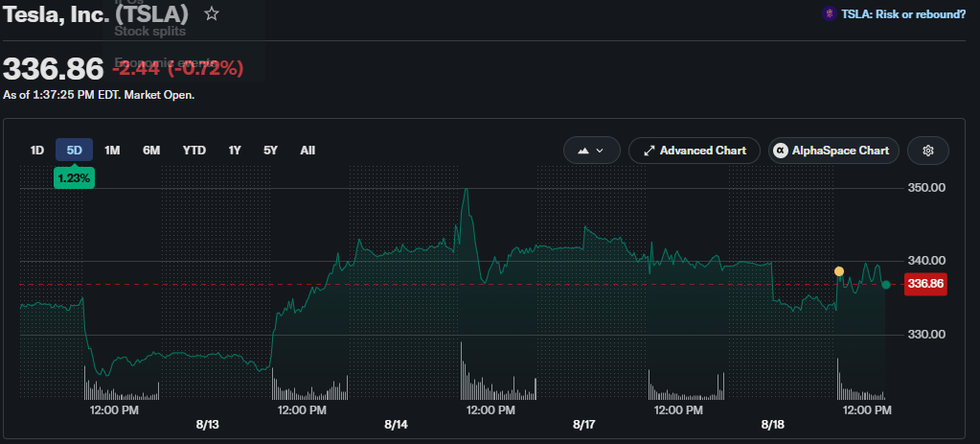Open the AlphaSpace Chart
980x444 pixels.
833,151
